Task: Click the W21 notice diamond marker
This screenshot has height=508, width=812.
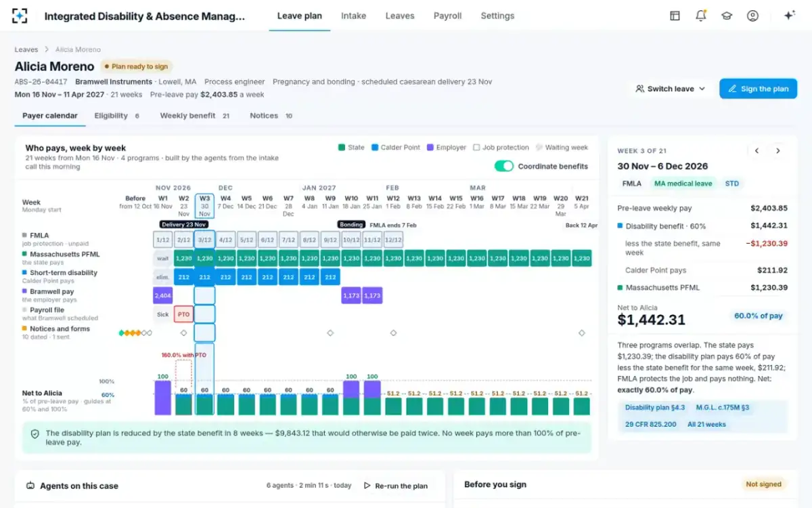Action: [x=581, y=333]
